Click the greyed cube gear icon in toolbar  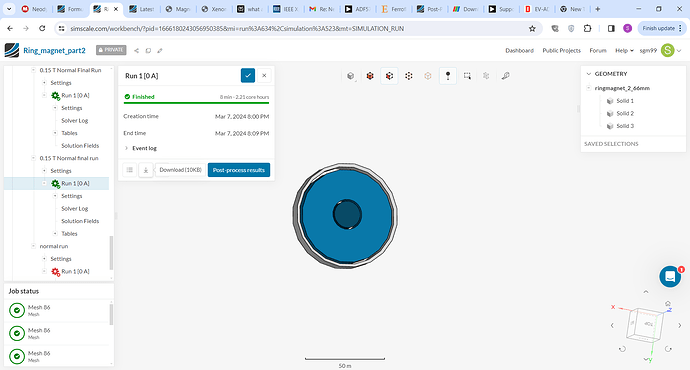pos(486,76)
